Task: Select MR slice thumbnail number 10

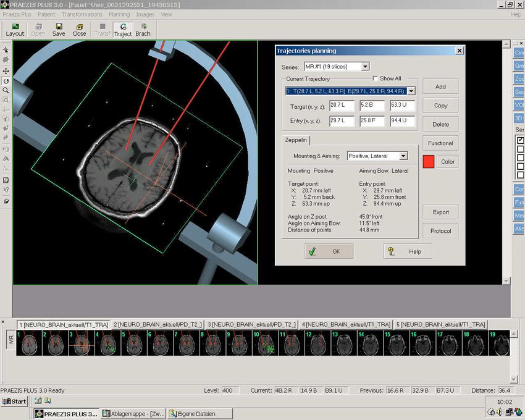Action: coord(266,343)
